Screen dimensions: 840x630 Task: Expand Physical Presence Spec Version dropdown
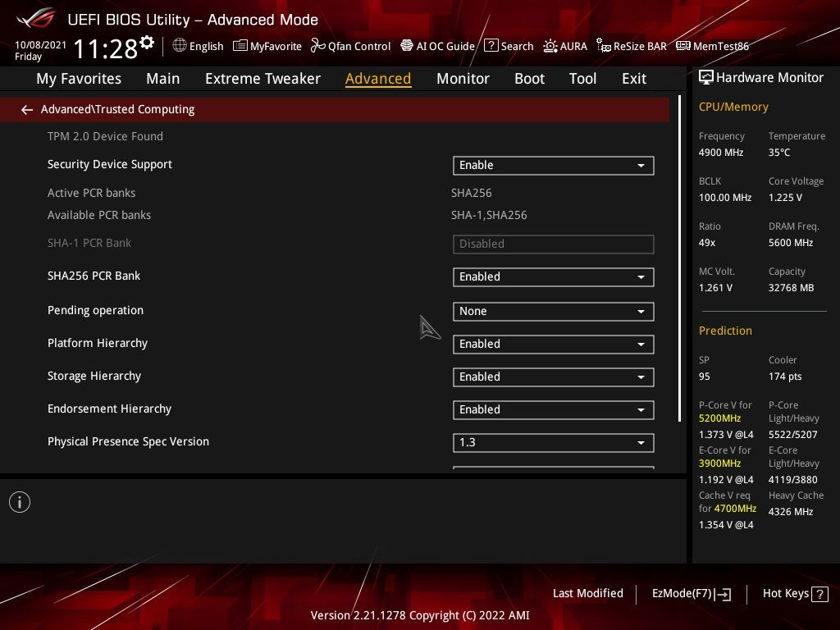[x=554, y=443]
